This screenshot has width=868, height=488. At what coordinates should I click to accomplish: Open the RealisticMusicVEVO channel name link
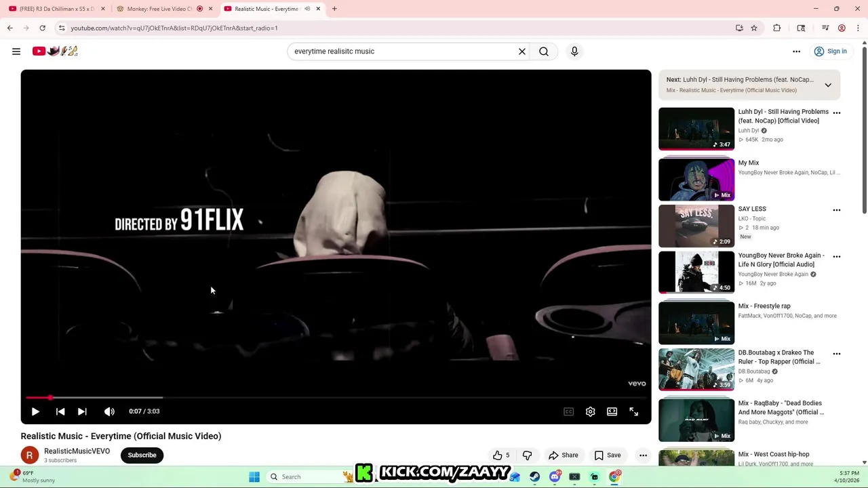tap(77, 451)
